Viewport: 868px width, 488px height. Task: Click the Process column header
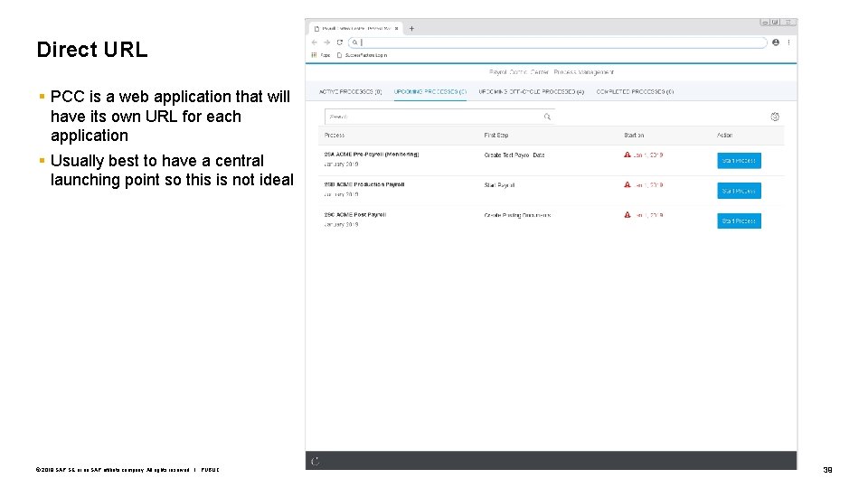point(335,135)
